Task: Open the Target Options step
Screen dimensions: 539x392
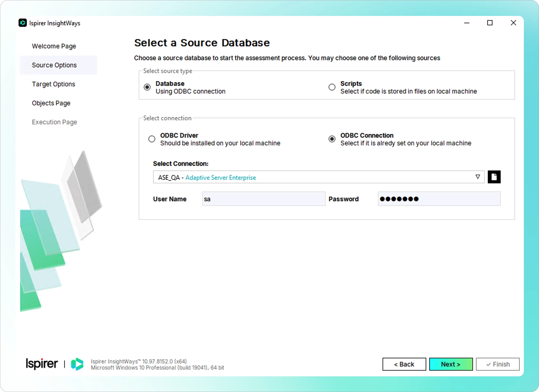Action: [53, 84]
